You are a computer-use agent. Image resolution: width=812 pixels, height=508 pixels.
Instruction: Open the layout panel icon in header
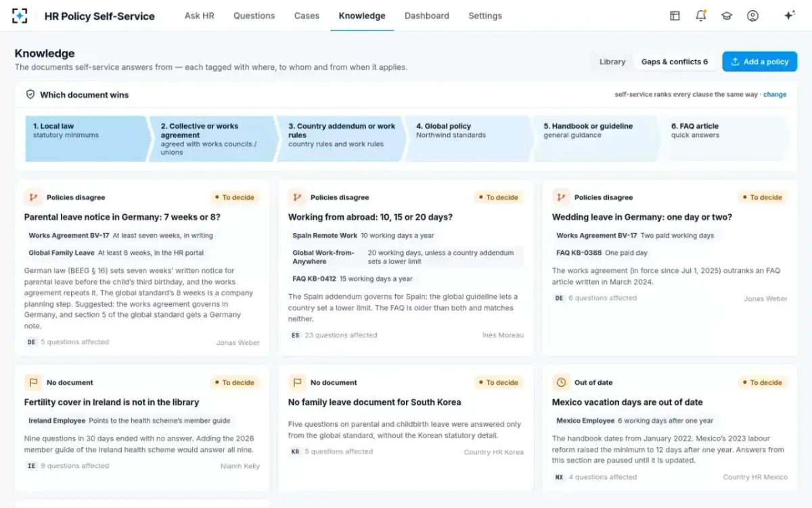(x=675, y=16)
